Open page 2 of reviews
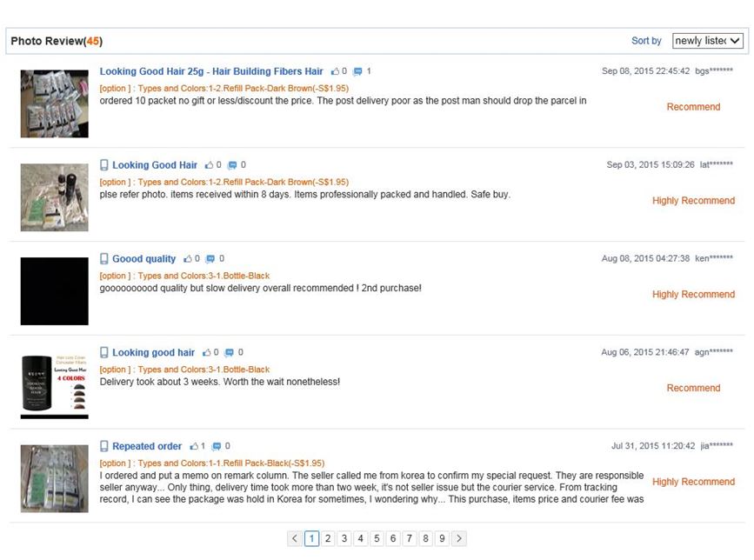The image size is (754, 560). tap(328, 539)
